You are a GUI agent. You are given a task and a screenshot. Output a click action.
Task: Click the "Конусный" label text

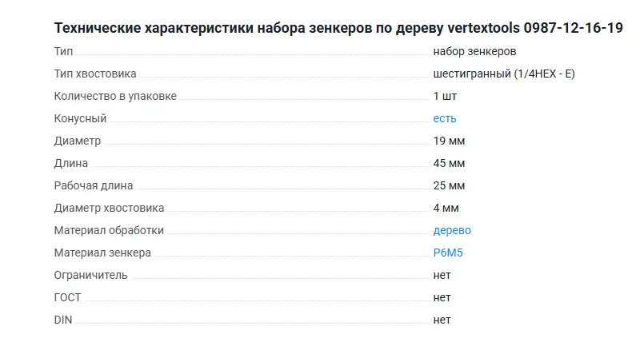click(80, 118)
